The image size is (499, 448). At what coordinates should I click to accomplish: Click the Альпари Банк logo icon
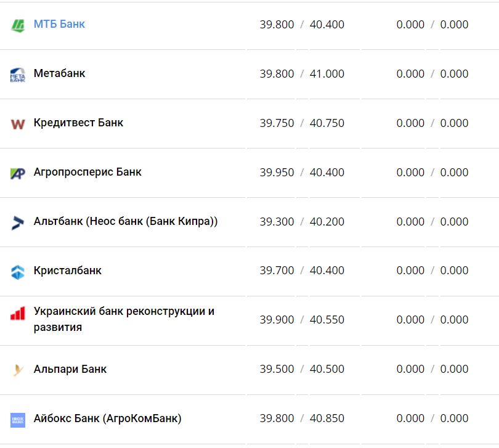point(18,370)
